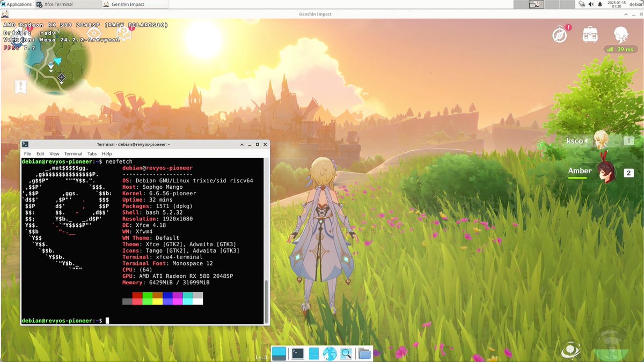Open the Terminal menu in menu bar
The image size is (644, 362).
click(73, 153)
